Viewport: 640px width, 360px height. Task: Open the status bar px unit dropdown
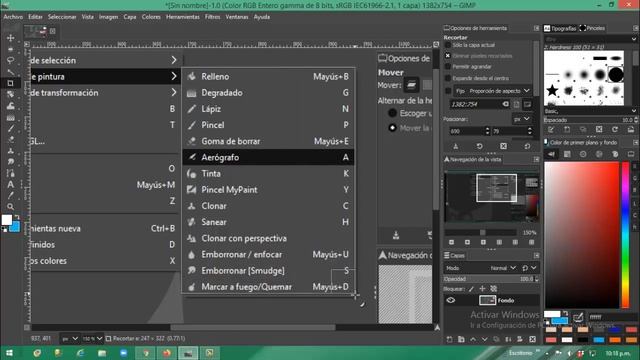tap(70, 339)
